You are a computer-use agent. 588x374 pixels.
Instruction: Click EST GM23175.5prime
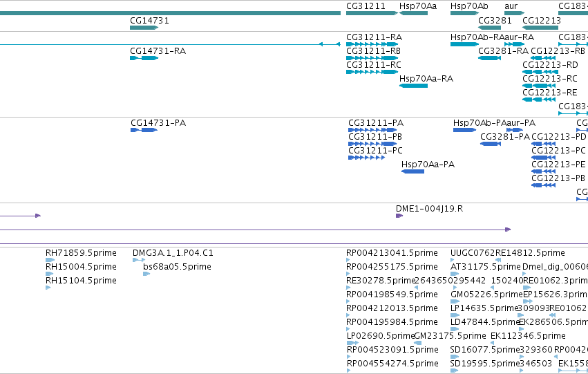pos(418,343)
